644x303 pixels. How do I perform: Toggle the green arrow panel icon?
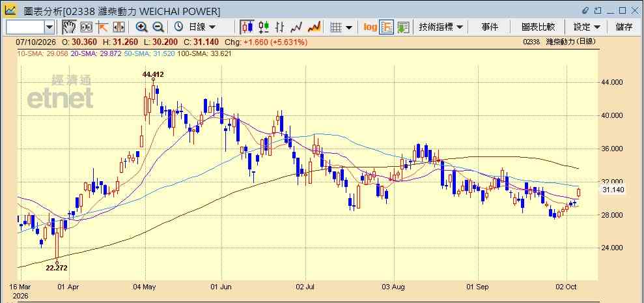click(403, 27)
